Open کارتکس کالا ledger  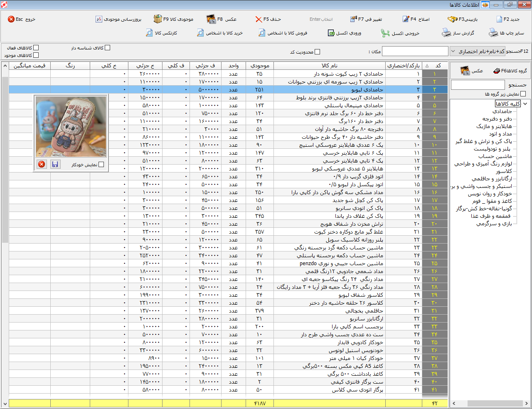pos(161,33)
